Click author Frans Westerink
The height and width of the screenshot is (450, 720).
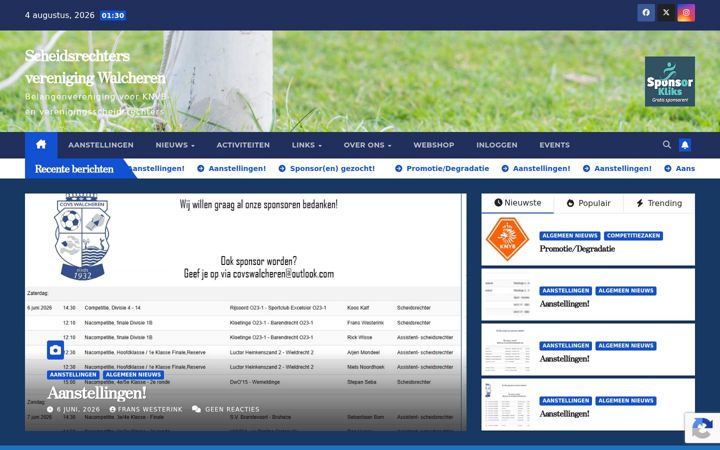tap(146, 409)
